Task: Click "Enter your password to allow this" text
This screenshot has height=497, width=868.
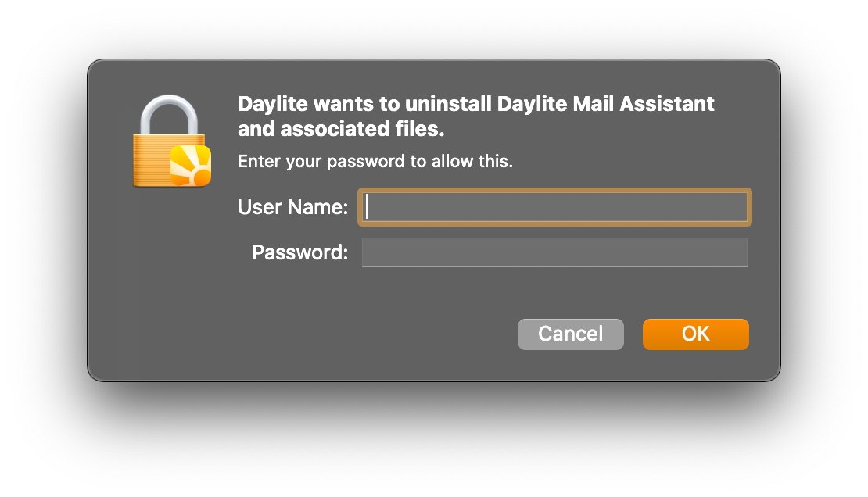Action: (x=375, y=162)
